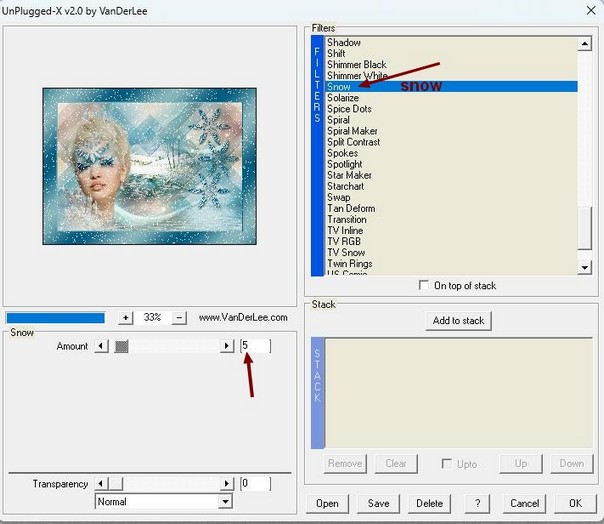Enable the On top of stack checkbox
The image size is (604, 524).
(x=425, y=286)
